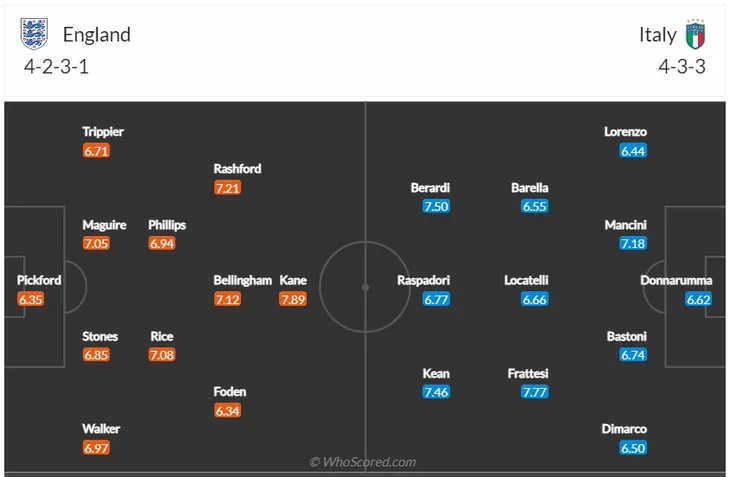The image size is (730, 477).
Task: Open the Italy team name link
Action: (x=657, y=35)
